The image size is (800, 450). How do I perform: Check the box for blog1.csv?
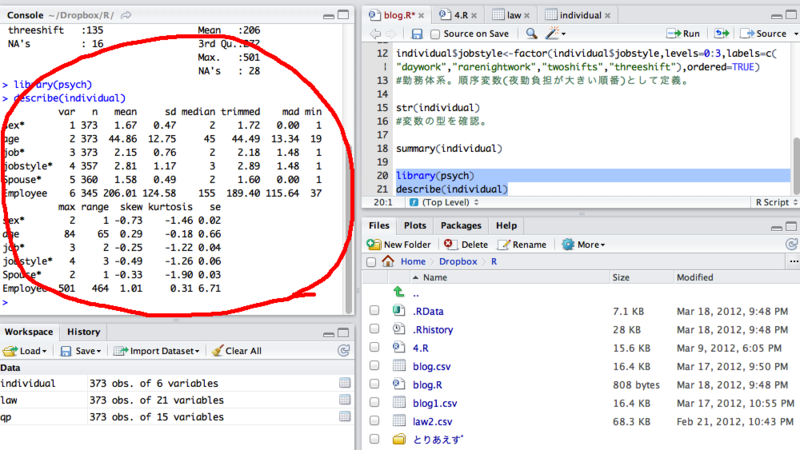click(x=374, y=403)
